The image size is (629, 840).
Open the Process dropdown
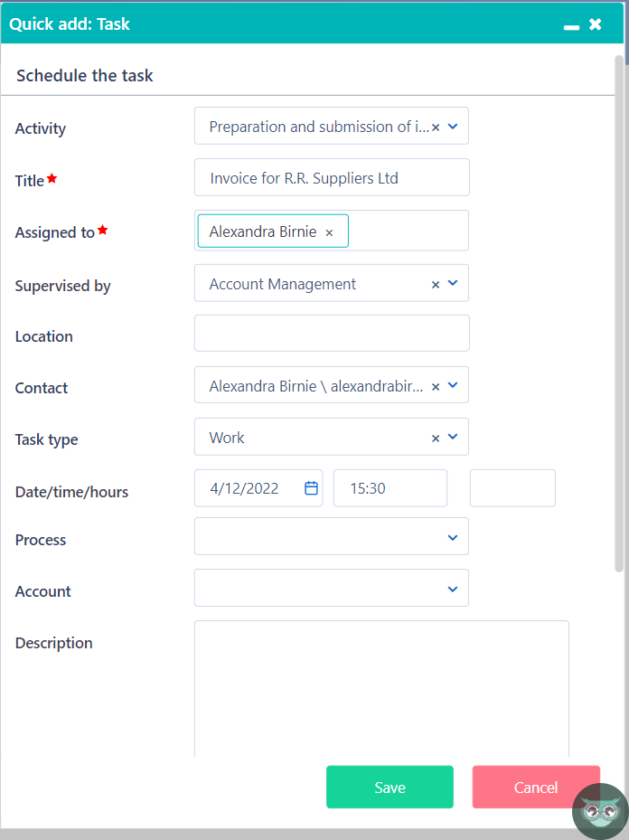[x=453, y=536]
